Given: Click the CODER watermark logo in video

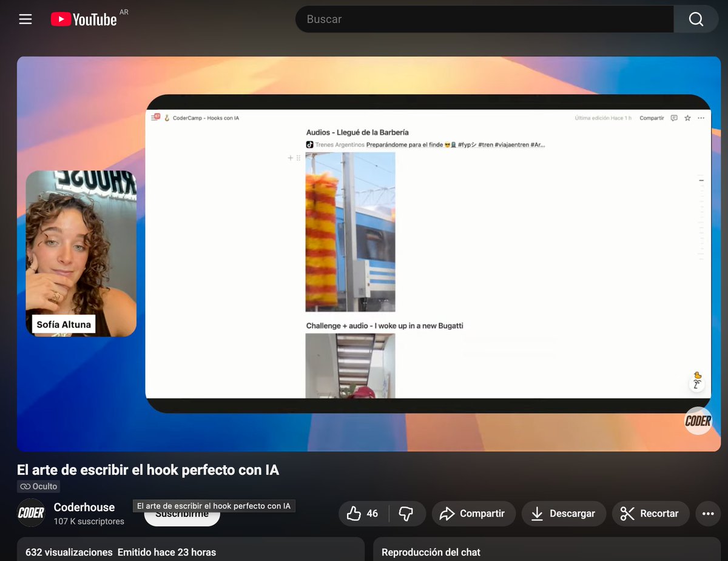Looking at the screenshot, I should coord(698,421).
